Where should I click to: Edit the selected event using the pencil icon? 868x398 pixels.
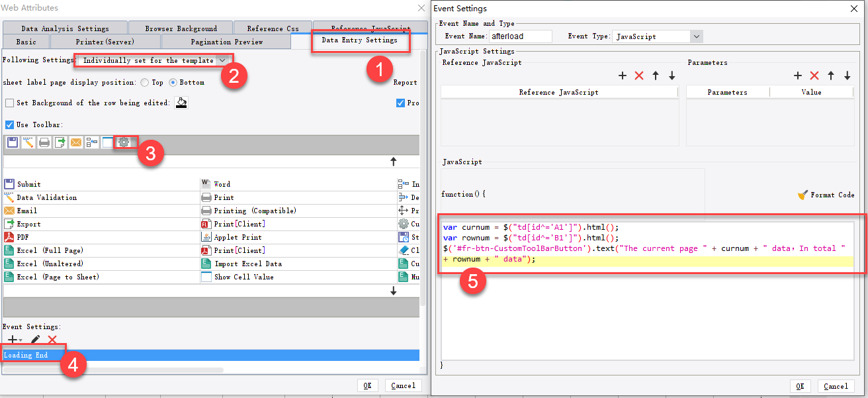pyautogui.click(x=35, y=340)
